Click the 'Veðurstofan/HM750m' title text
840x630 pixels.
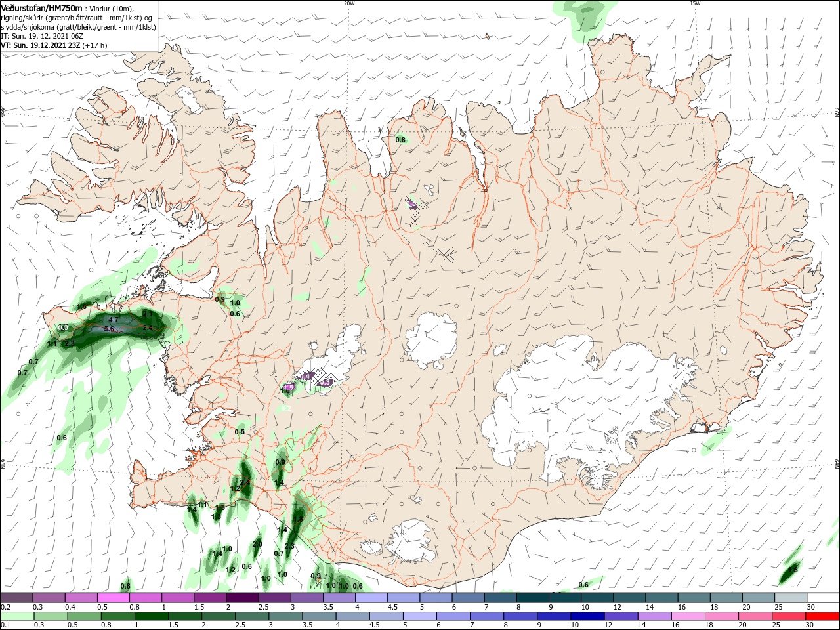41,8
